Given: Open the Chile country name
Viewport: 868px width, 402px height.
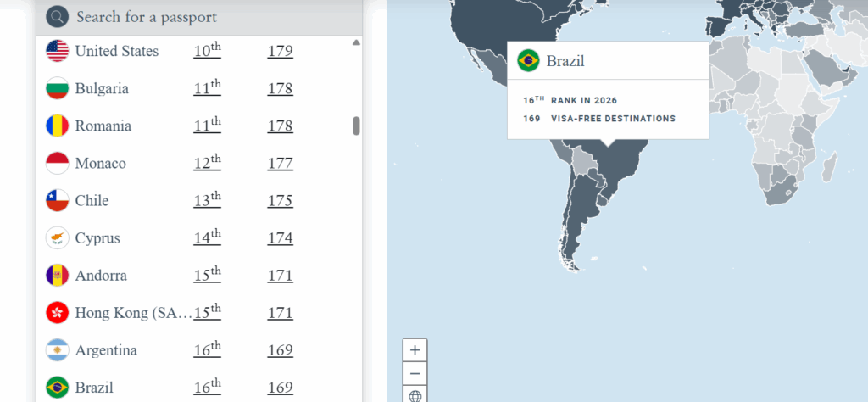Looking at the screenshot, I should 92,200.
